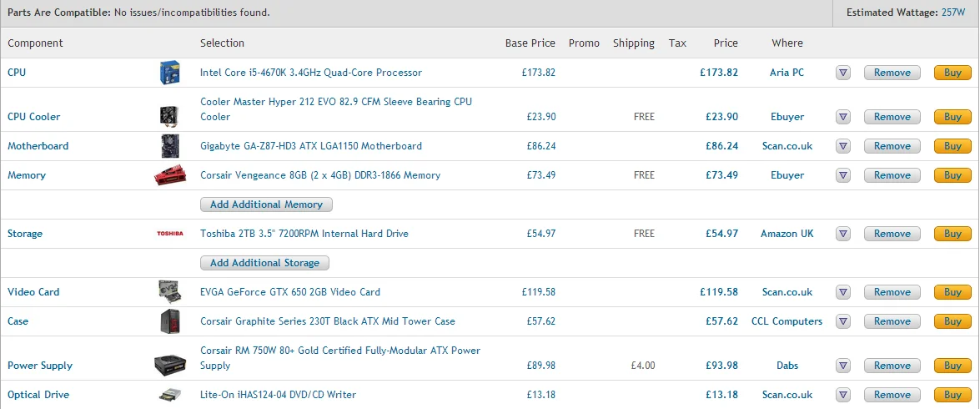This screenshot has width=980, height=409.
Task: Open the Optical Drive row dropdown arrow
Action: point(843,395)
